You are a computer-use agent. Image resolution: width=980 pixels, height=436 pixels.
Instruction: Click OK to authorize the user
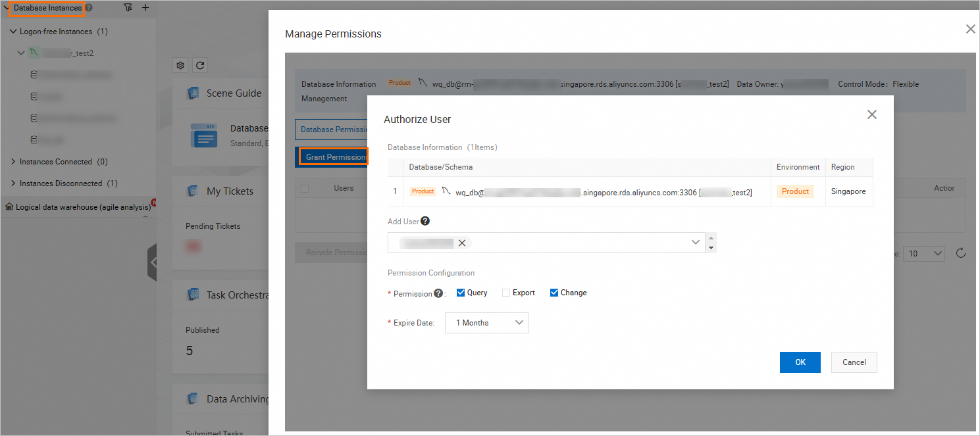[x=800, y=362]
